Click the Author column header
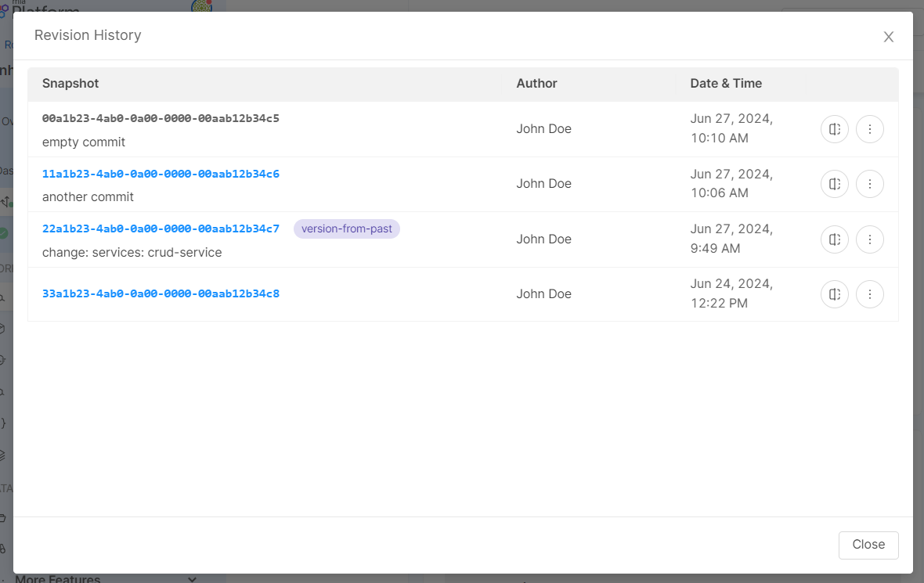The height and width of the screenshot is (583, 924). tap(536, 83)
